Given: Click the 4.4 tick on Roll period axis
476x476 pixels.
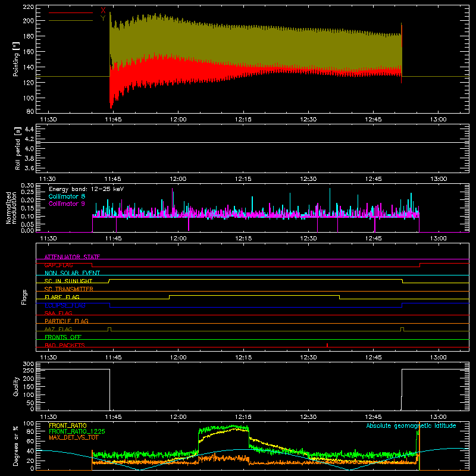Looking at the screenshot, I should (x=29, y=129).
